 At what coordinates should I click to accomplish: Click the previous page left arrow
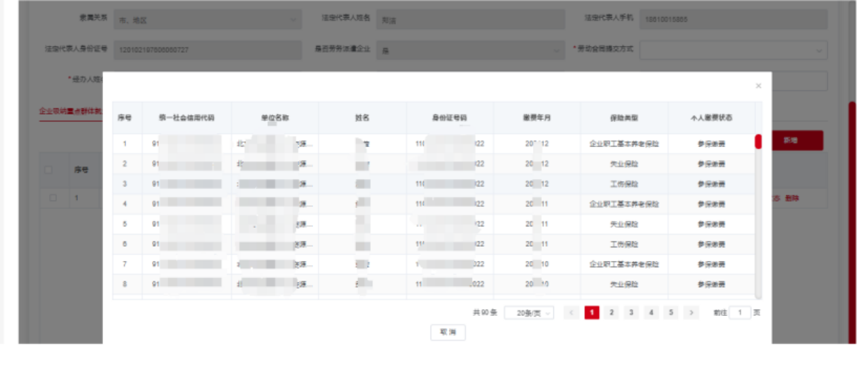[x=572, y=312]
